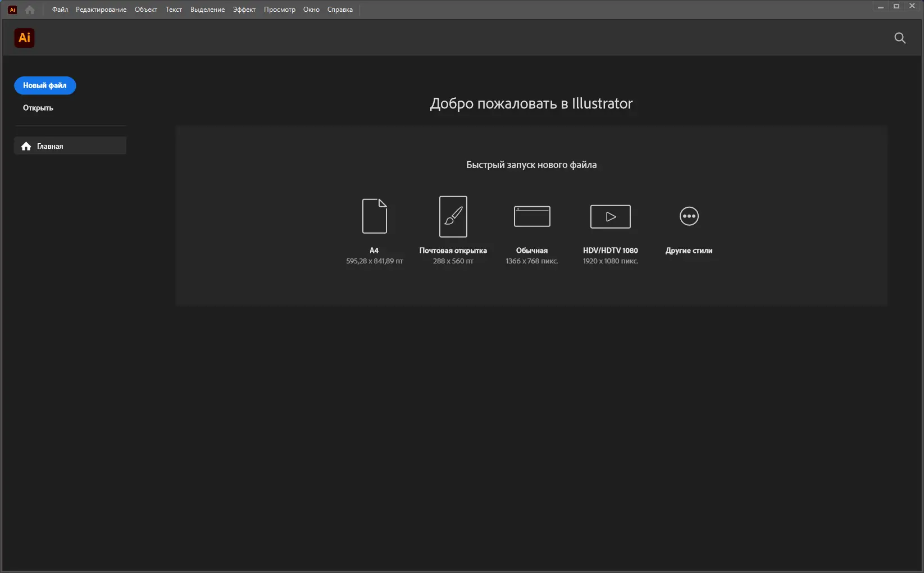
Task: Open the Редактирование menu
Action: 101,9
